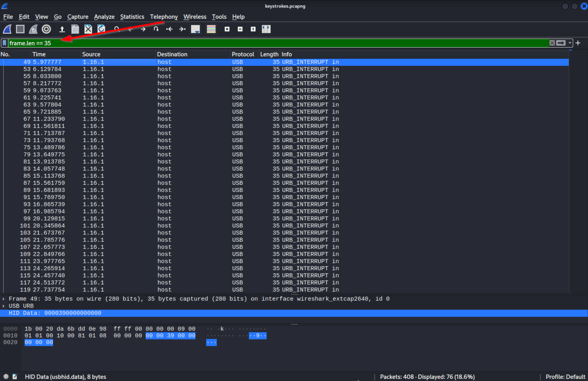The height and width of the screenshot is (381, 588).
Task: Open the File menu
Action: pos(8,17)
